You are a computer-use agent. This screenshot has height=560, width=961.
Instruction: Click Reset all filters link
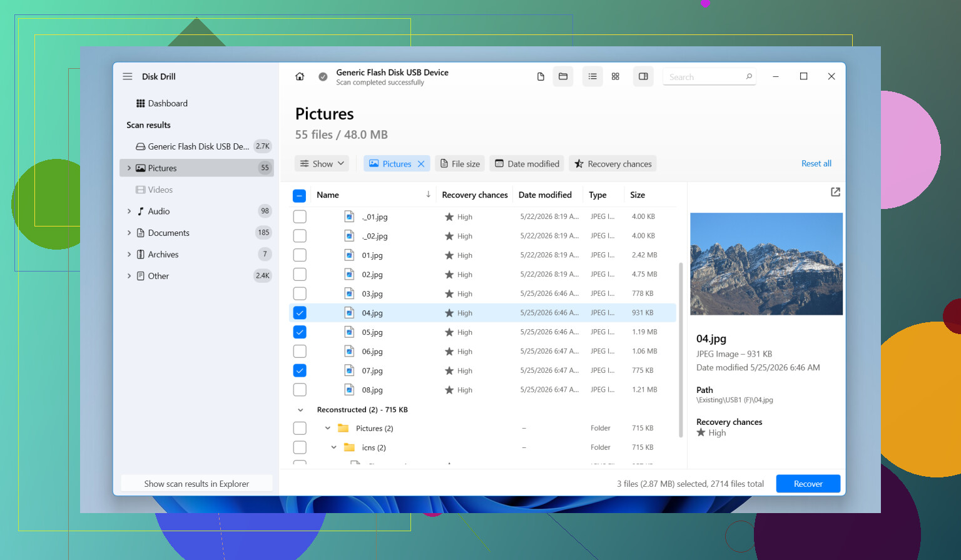(x=816, y=163)
